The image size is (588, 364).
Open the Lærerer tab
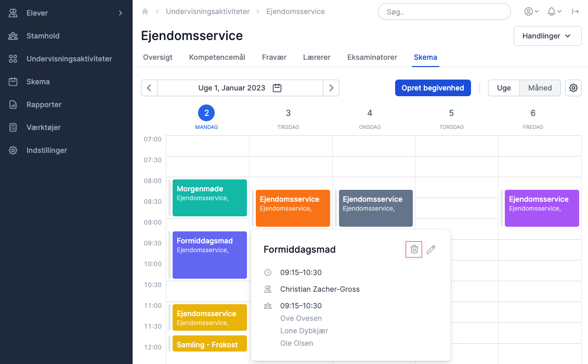[317, 57]
